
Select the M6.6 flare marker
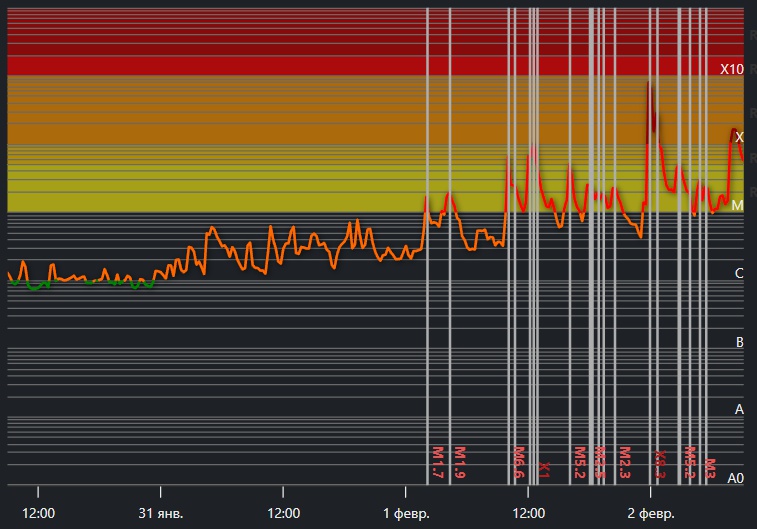point(519,463)
